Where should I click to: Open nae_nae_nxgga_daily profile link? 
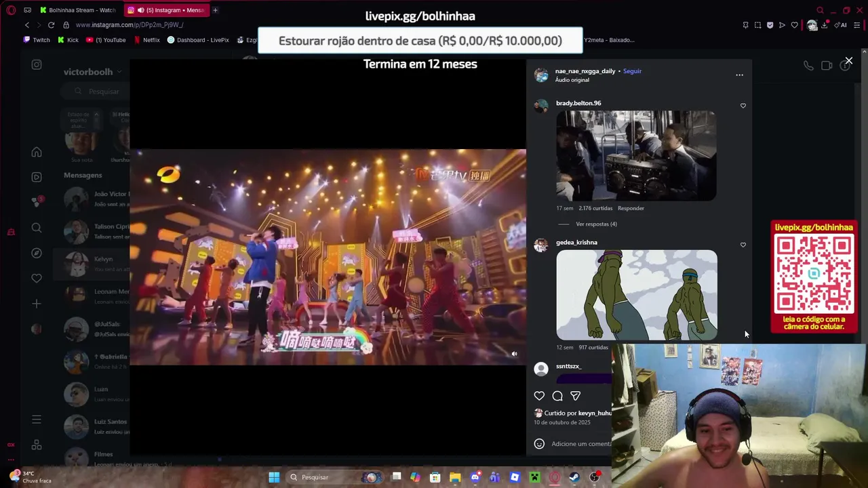pos(585,71)
